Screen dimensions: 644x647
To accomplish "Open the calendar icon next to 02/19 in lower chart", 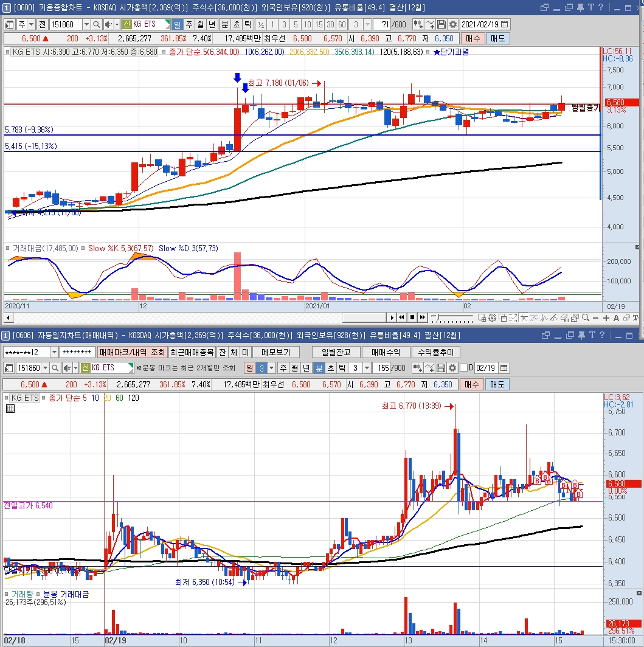I will 504,368.
